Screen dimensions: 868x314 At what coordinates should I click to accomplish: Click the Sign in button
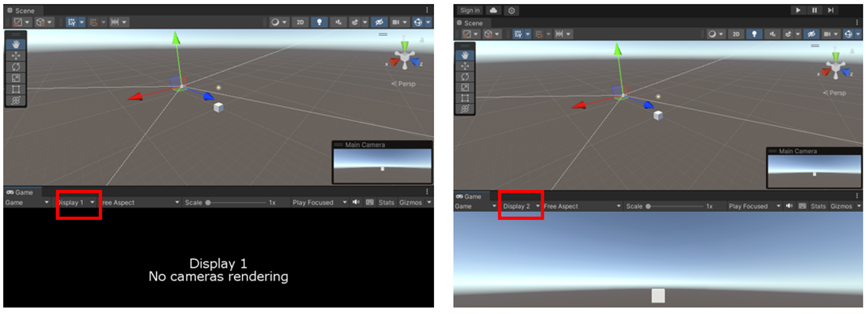click(x=469, y=10)
